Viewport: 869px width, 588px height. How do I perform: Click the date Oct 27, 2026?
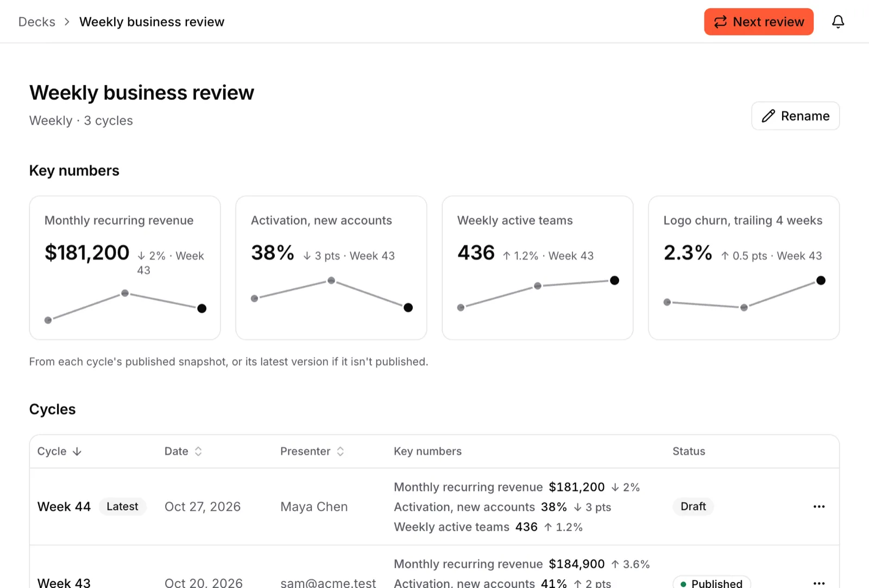[203, 507]
